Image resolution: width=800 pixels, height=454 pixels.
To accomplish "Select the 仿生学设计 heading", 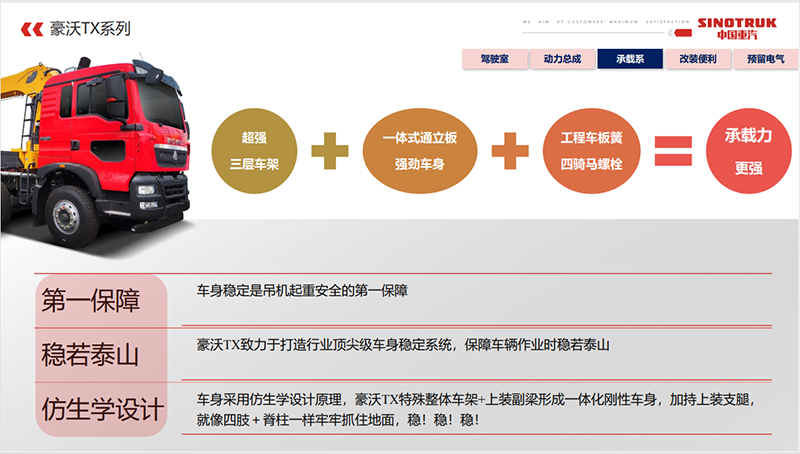I will 103,410.
